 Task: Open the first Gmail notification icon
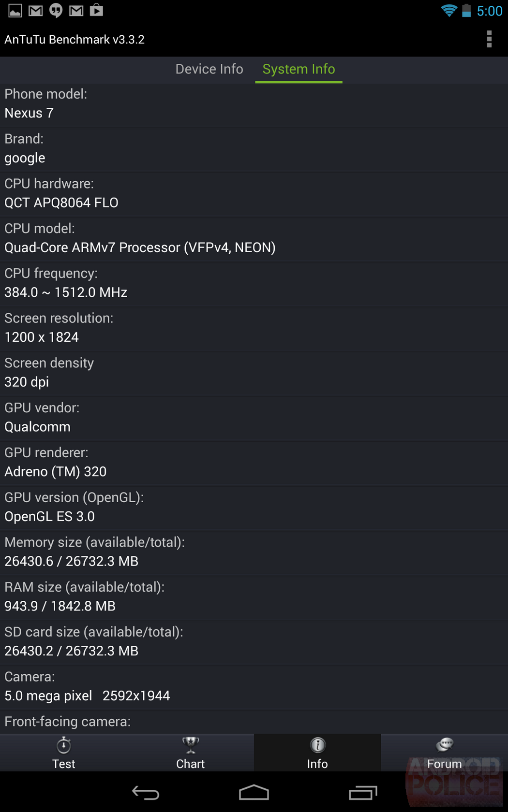pyautogui.click(x=35, y=10)
